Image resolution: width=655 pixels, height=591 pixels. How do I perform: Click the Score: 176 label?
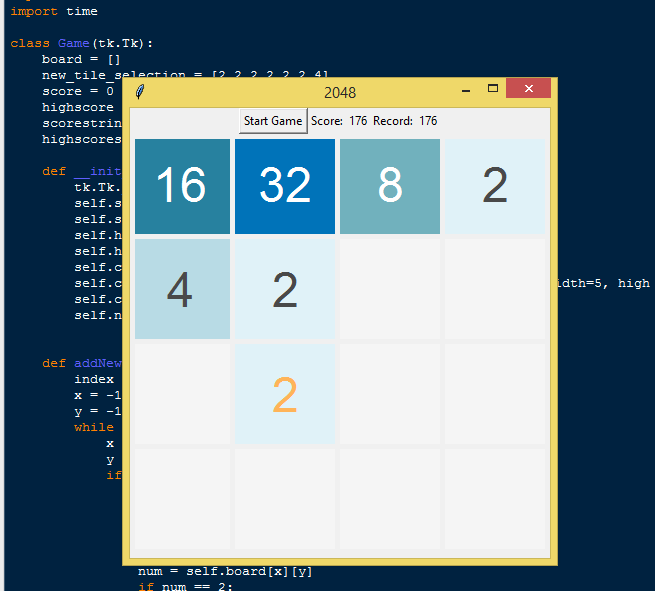click(339, 121)
